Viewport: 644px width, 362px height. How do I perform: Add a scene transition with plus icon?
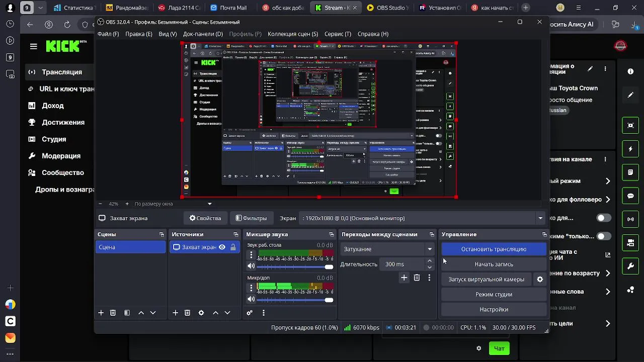click(404, 278)
